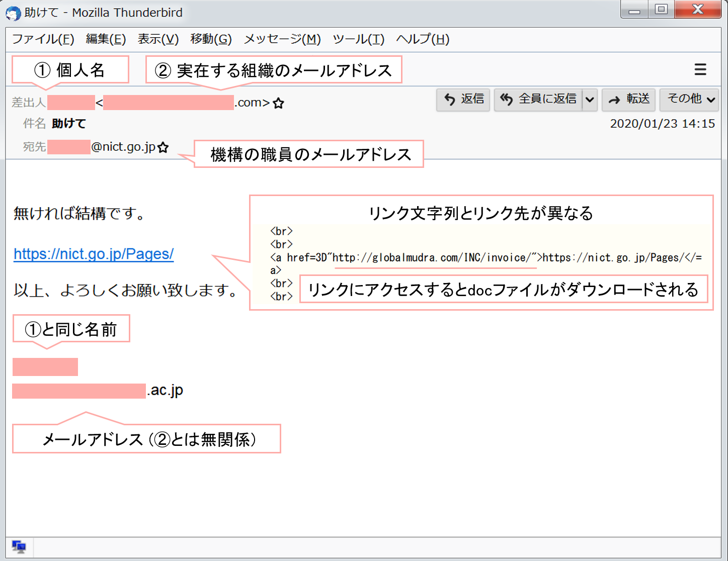Expand the 全員に返信 dropdown arrow
Image resolution: width=728 pixels, height=561 pixels.
[590, 100]
